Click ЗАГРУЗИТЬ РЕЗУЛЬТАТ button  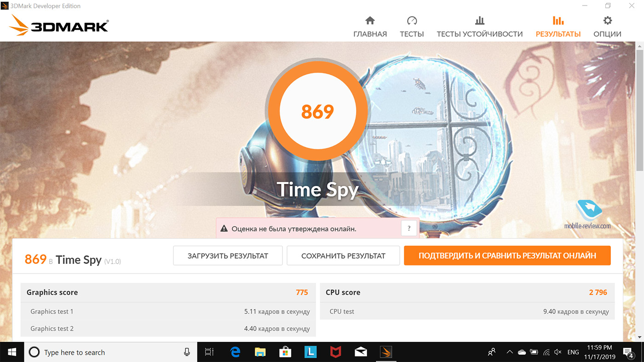click(x=228, y=256)
